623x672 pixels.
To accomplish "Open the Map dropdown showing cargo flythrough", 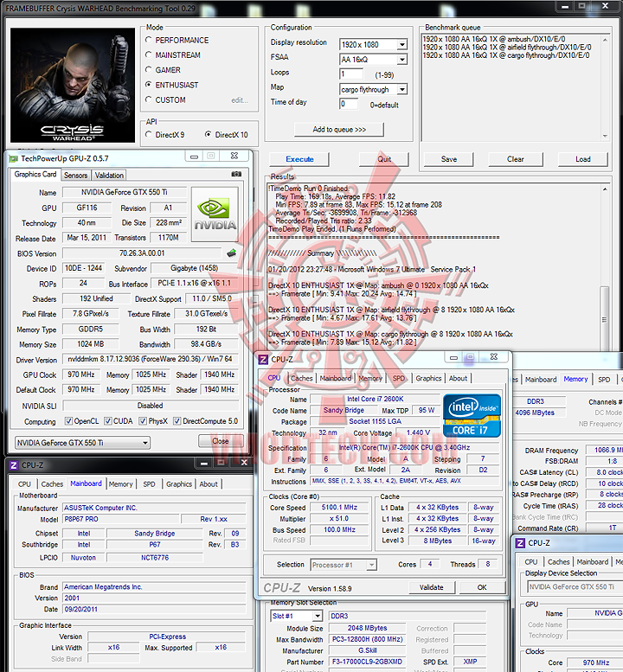I will coord(401,90).
